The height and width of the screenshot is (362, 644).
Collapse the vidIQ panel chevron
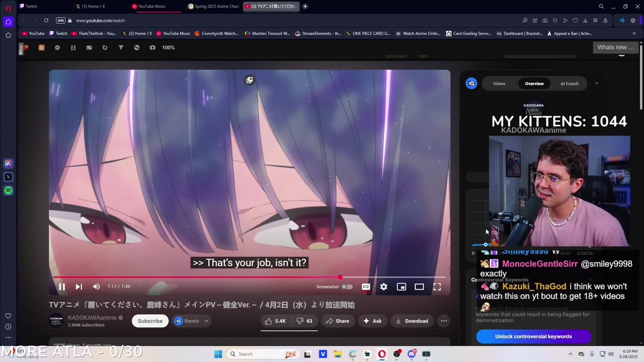click(597, 83)
